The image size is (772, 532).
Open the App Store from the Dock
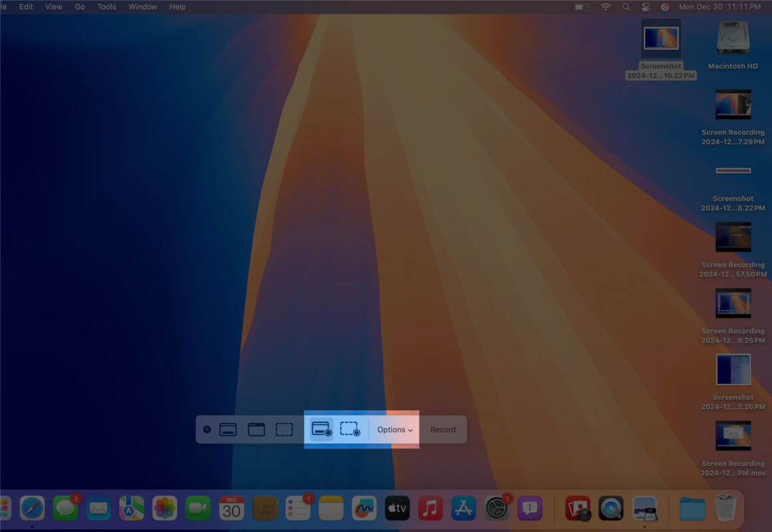(463, 507)
